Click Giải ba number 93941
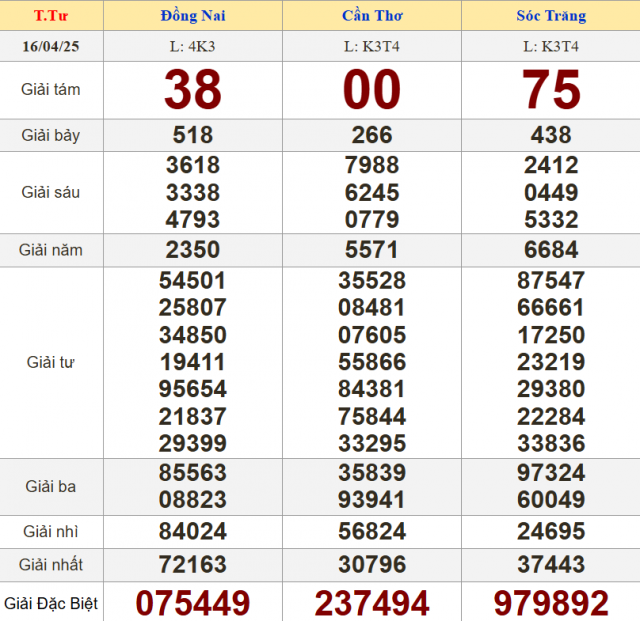 (372, 500)
